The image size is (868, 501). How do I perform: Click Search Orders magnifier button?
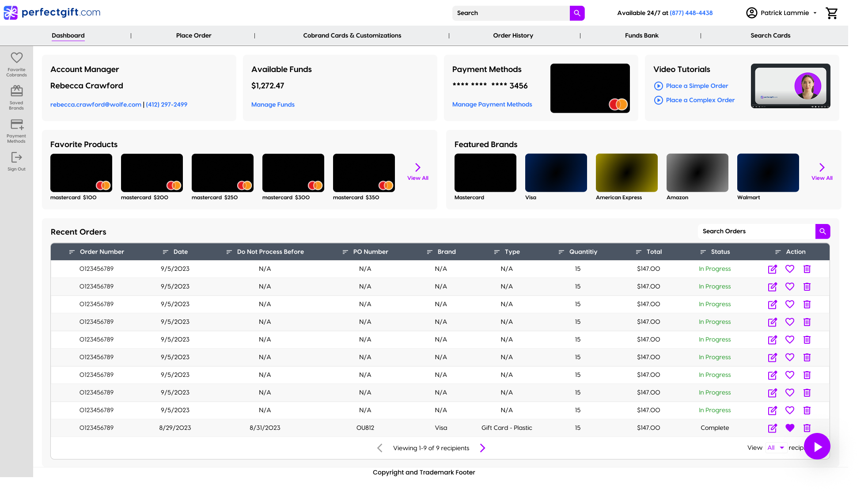pyautogui.click(x=823, y=232)
